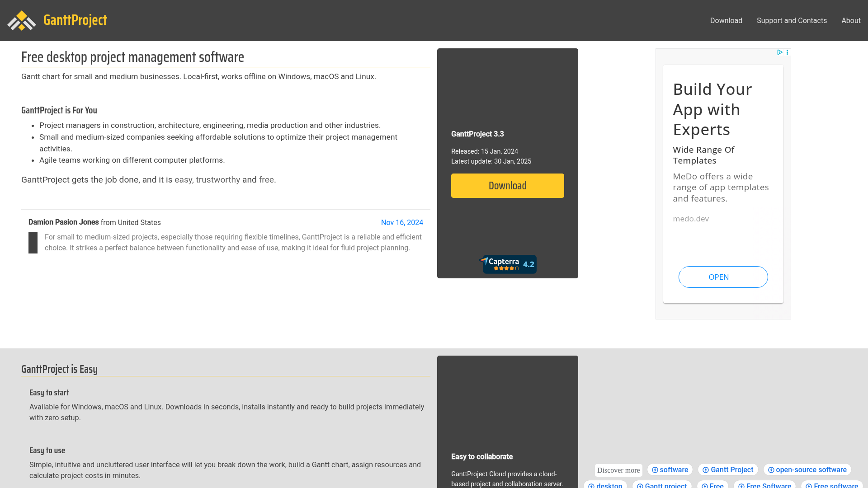Add the "Free" topic via its plus icon
The width and height of the screenshot is (868, 488).
(704, 486)
